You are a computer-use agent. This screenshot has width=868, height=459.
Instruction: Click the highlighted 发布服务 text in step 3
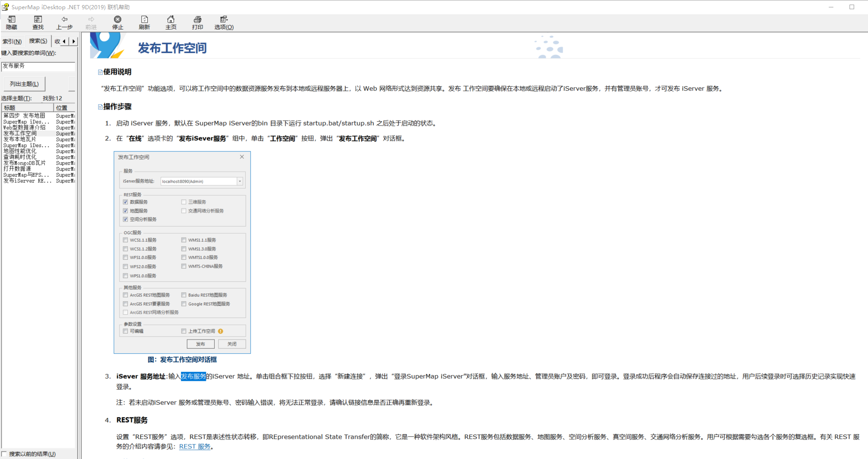pyautogui.click(x=193, y=376)
